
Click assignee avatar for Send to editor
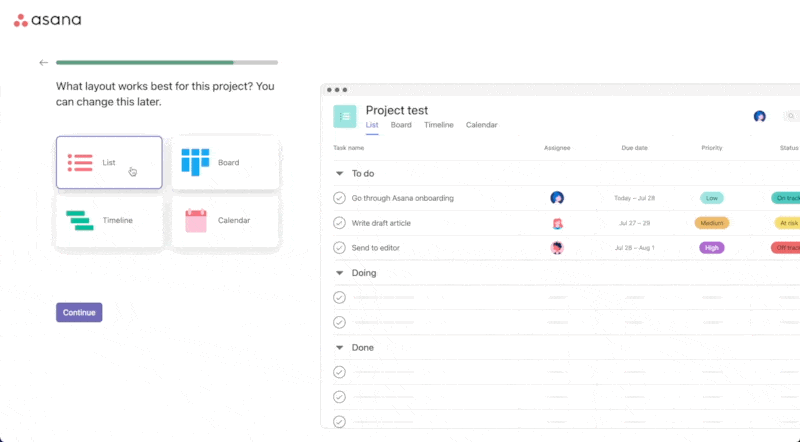[557, 248]
